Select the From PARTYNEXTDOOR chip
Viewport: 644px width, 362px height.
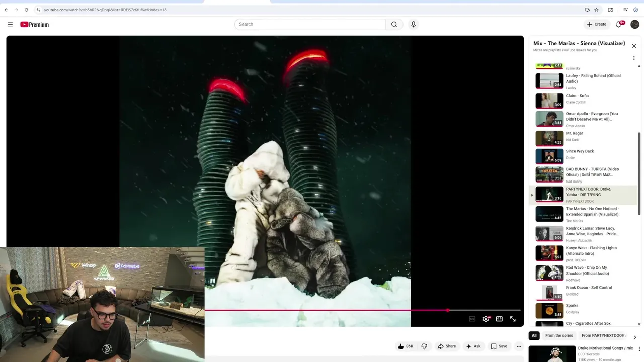[603, 335]
